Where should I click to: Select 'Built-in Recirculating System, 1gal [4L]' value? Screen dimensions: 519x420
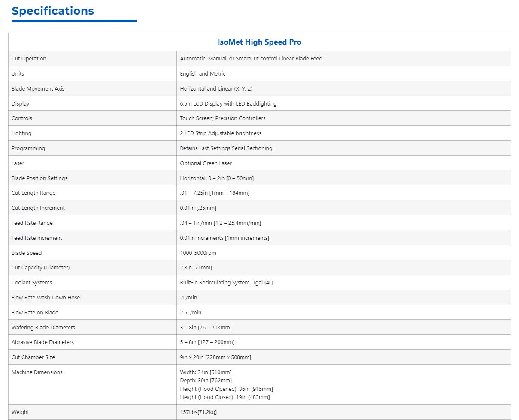227,283
